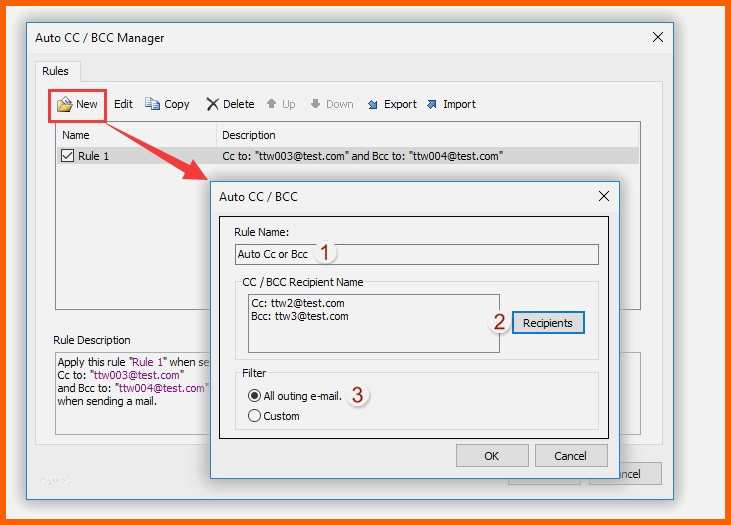Click the Import arrow icon

(x=432, y=104)
